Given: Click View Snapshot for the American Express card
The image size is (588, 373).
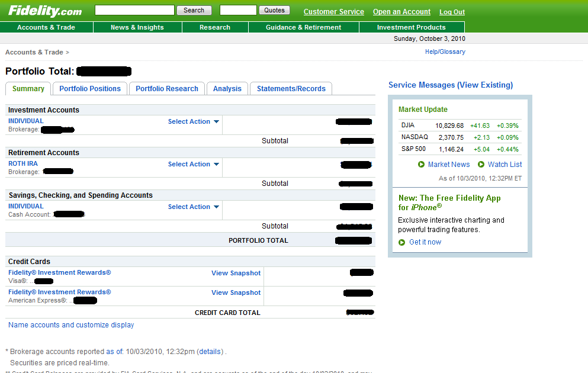Looking at the screenshot, I should point(236,292).
